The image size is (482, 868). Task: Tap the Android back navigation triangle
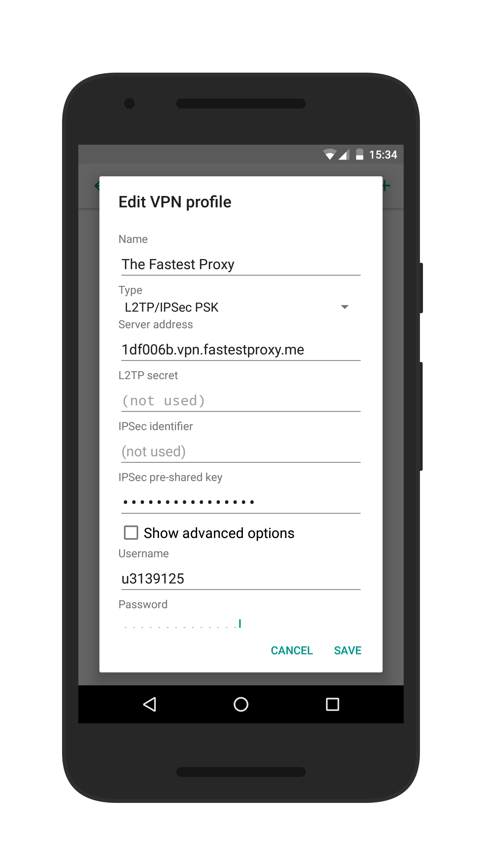tap(149, 704)
